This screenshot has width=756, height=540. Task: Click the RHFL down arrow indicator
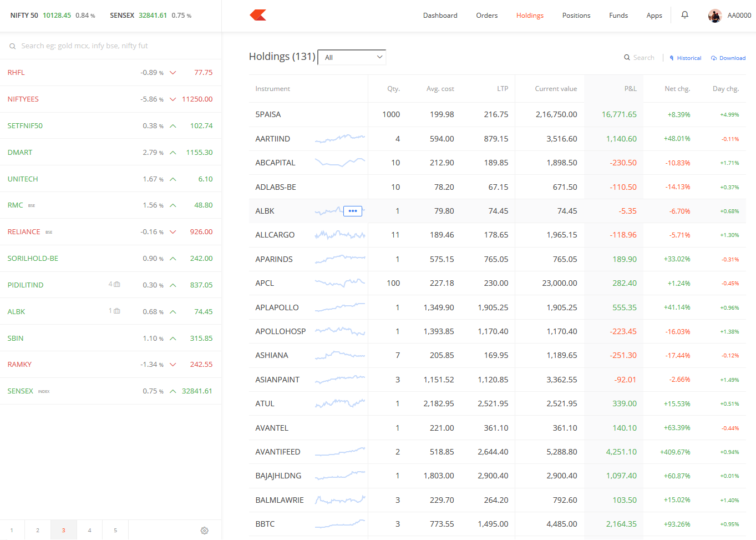pos(173,73)
